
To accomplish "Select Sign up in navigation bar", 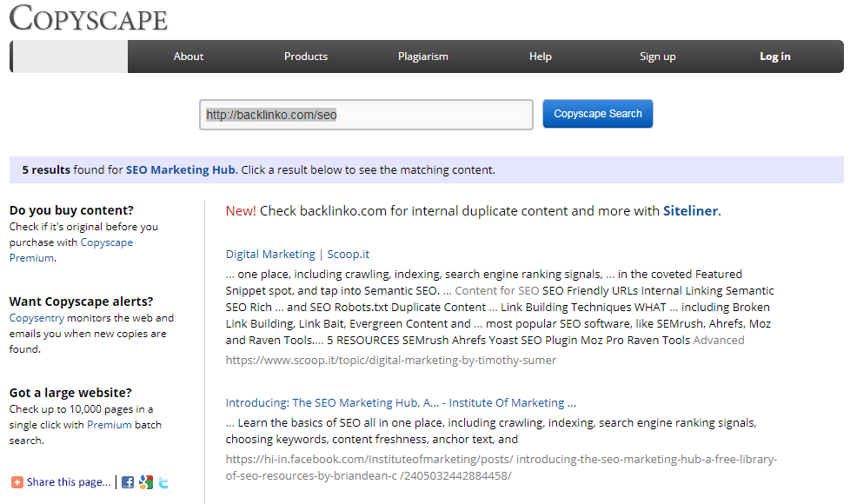I will [x=657, y=56].
